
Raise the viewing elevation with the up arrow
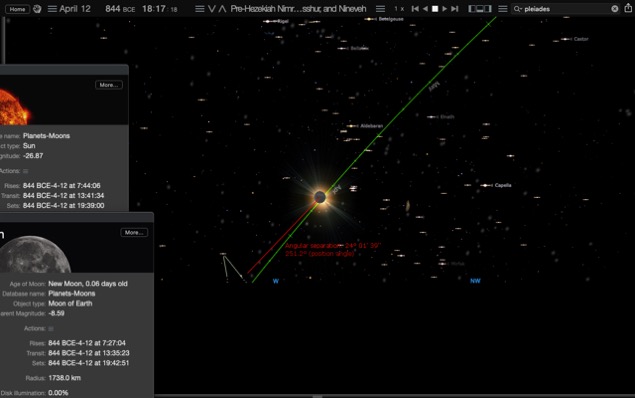[222, 9]
